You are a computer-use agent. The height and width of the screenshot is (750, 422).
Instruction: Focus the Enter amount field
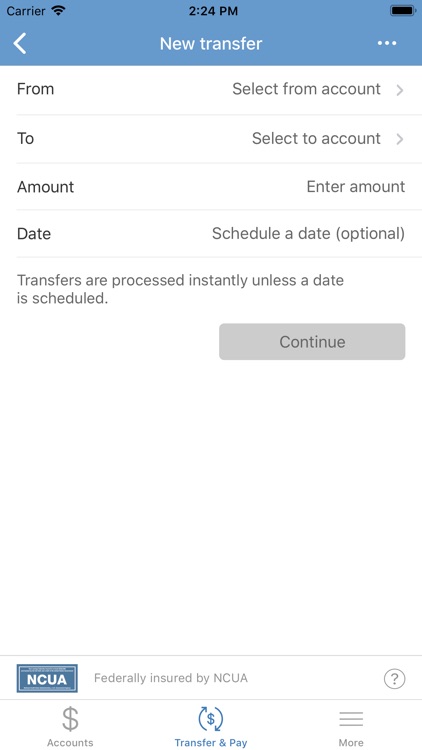pyautogui.click(x=355, y=186)
